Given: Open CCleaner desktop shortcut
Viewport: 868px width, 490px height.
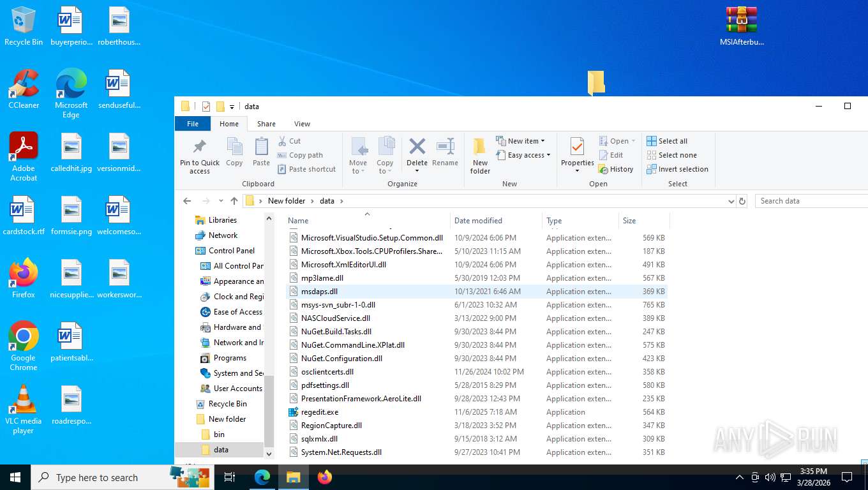Looking at the screenshot, I should click(x=24, y=89).
